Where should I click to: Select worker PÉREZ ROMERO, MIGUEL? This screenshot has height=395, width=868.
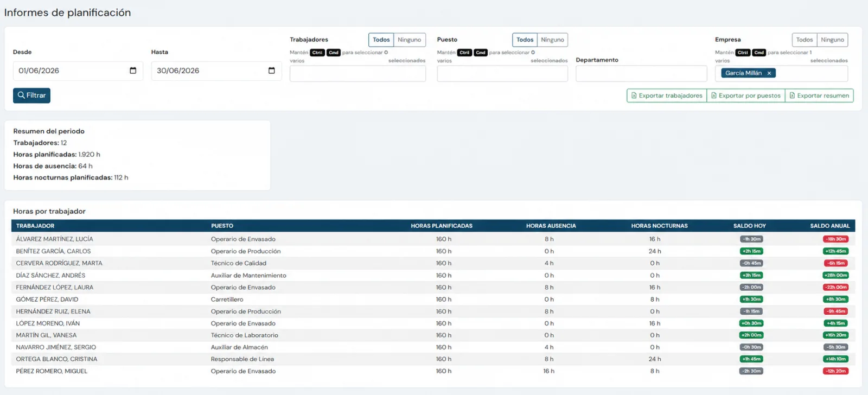[x=52, y=371]
